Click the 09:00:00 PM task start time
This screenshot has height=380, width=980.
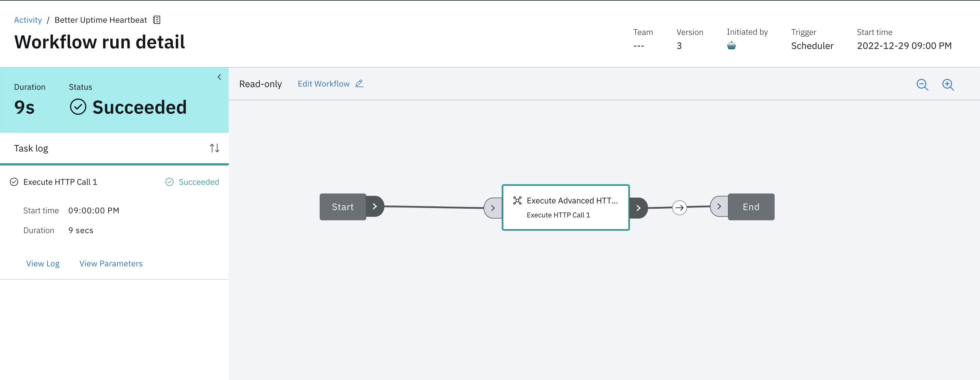(94, 210)
